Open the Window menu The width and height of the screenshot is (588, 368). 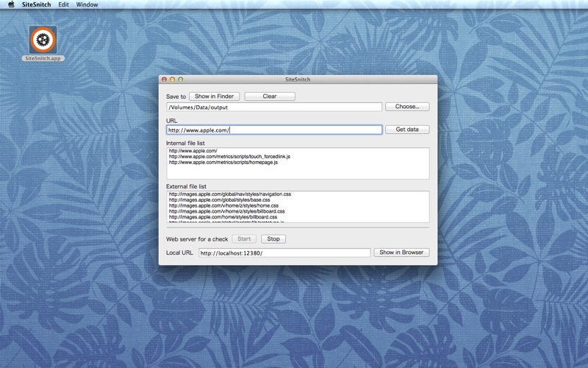click(87, 4)
